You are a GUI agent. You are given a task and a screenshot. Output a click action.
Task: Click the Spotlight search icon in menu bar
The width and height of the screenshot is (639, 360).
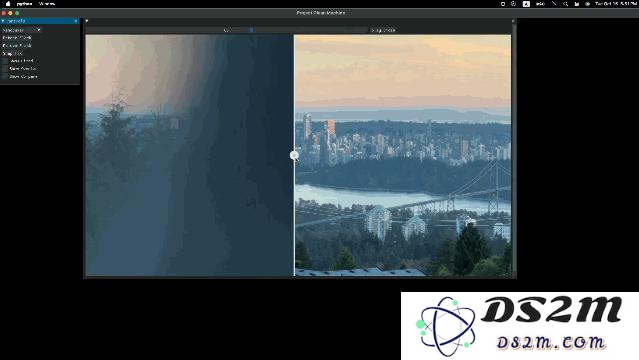(x=565, y=4)
